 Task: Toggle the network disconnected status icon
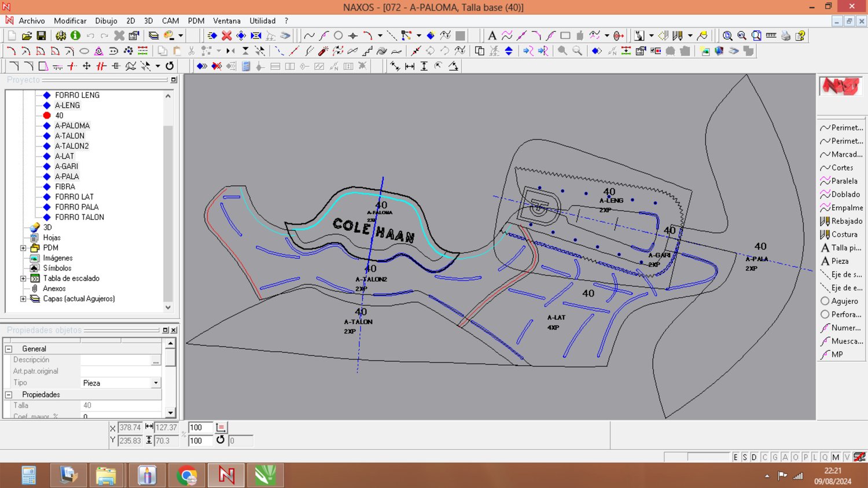859,457
